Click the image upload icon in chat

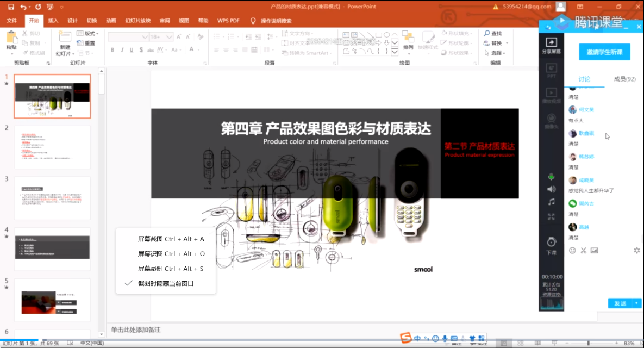point(594,251)
